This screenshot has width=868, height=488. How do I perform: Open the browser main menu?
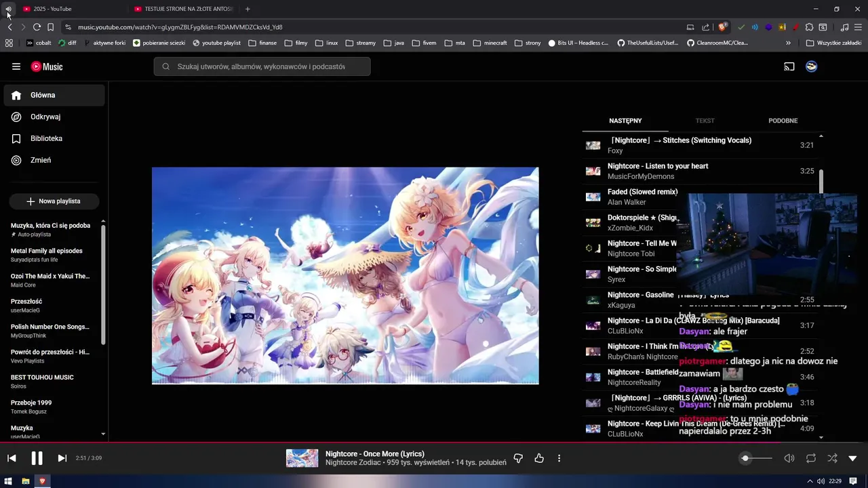(x=858, y=27)
